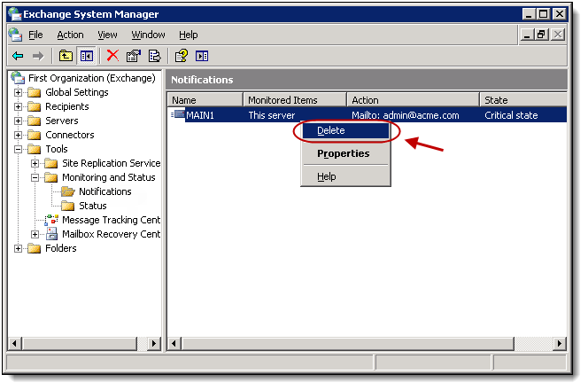Click the MAIN1 server row icon
The image size is (588, 390).
tap(178, 114)
